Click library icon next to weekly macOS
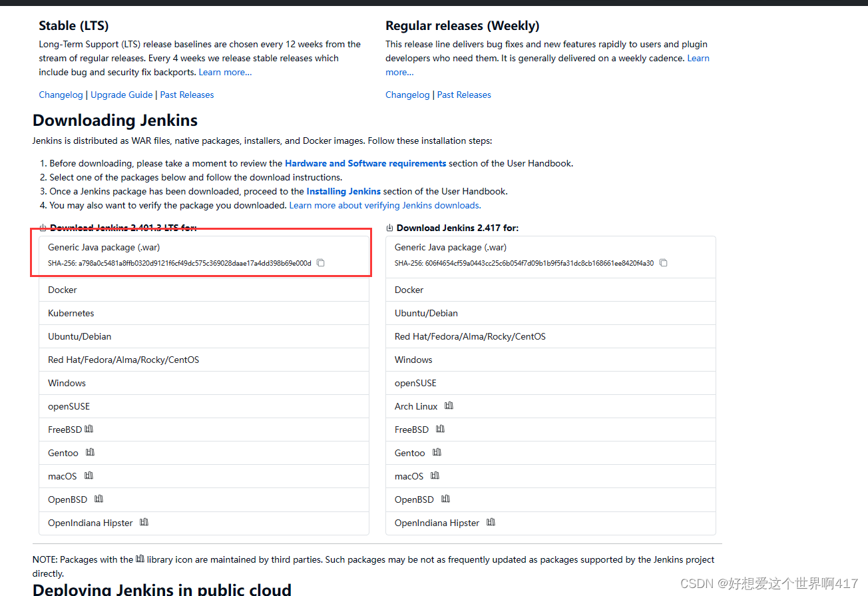This screenshot has height=596, width=868. (x=435, y=475)
